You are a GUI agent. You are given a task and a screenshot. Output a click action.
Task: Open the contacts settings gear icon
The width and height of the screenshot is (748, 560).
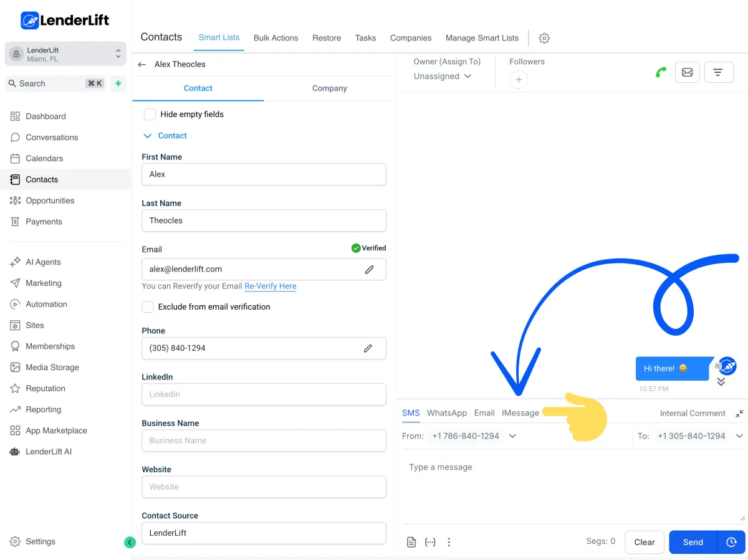544,38
